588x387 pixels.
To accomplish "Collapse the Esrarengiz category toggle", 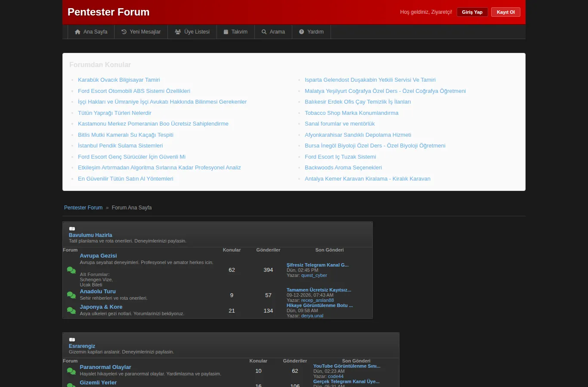I will coord(72,340).
